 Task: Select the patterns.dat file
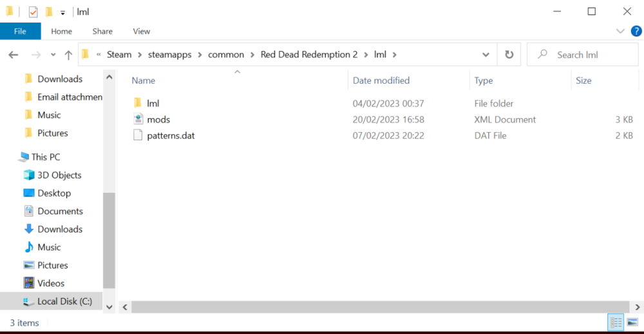[171, 135]
